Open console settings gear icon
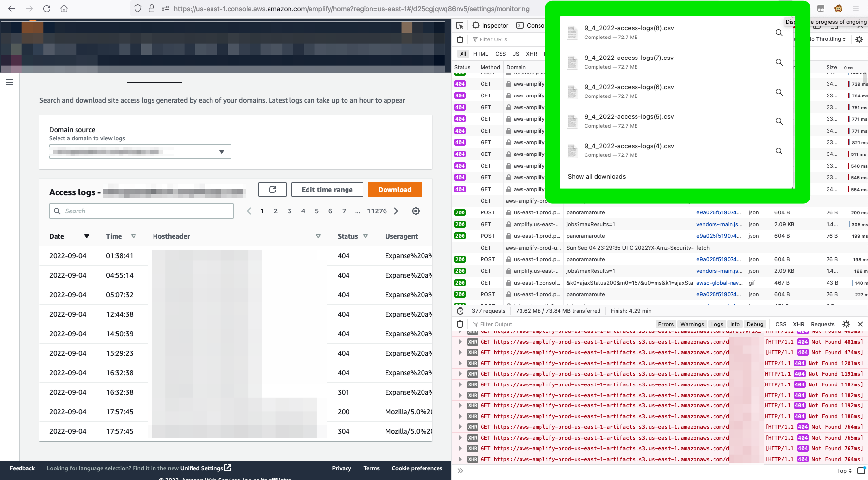868x480 pixels. coord(846,324)
